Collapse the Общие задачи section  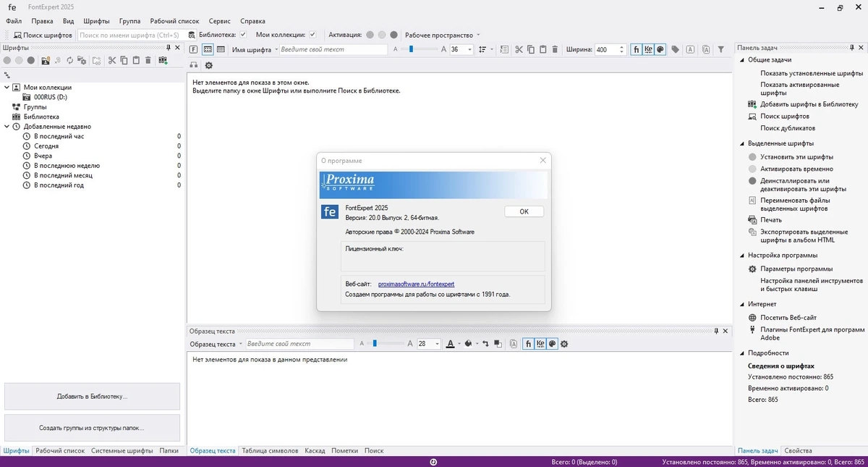click(741, 60)
